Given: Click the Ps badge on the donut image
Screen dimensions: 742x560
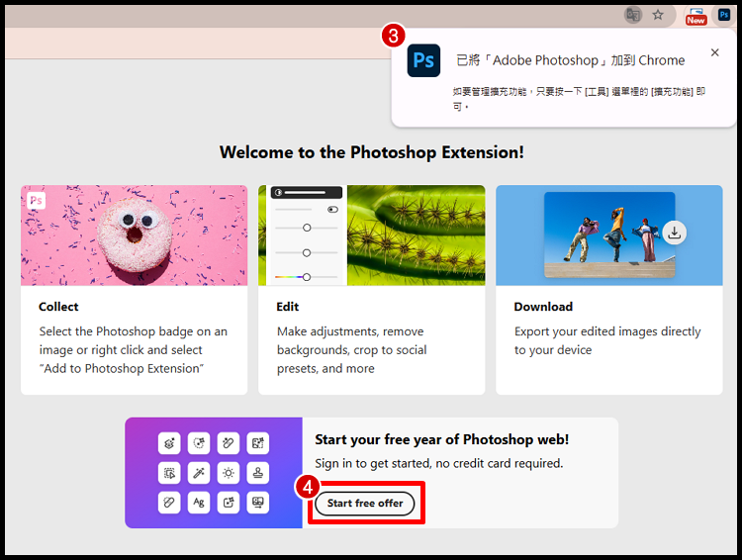Looking at the screenshot, I should [x=36, y=201].
